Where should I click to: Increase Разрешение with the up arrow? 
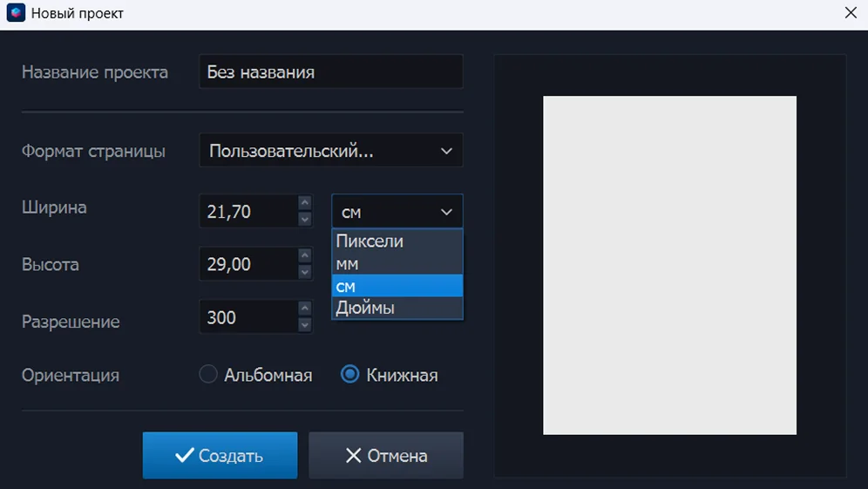pos(304,309)
